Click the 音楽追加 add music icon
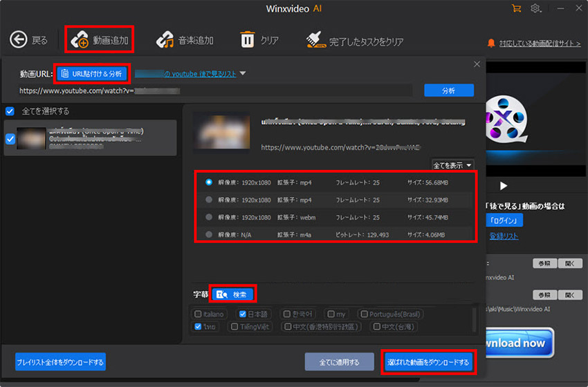This screenshot has height=387, width=588. tap(165, 39)
